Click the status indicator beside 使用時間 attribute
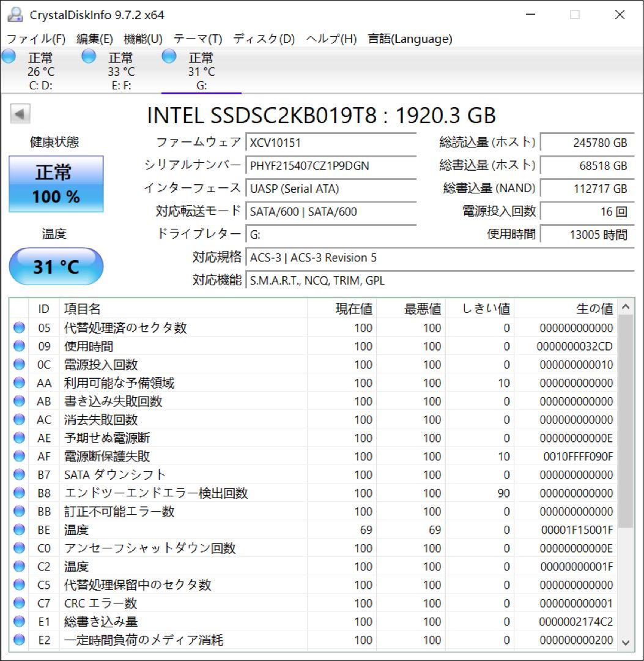 click(19, 346)
